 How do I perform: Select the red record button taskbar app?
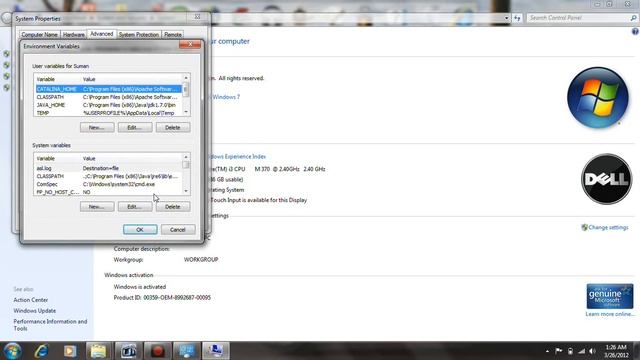pos(158,351)
